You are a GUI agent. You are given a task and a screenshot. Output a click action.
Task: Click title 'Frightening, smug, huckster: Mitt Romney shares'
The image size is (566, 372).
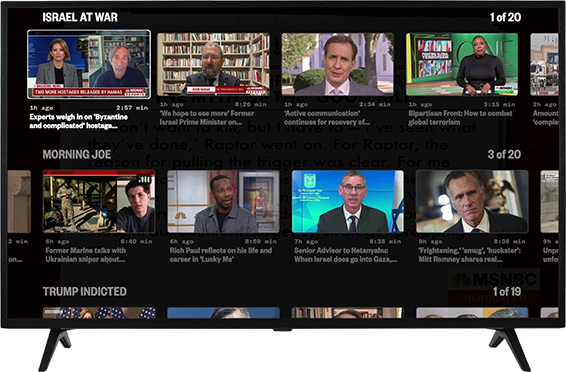click(x=469, y=255)
